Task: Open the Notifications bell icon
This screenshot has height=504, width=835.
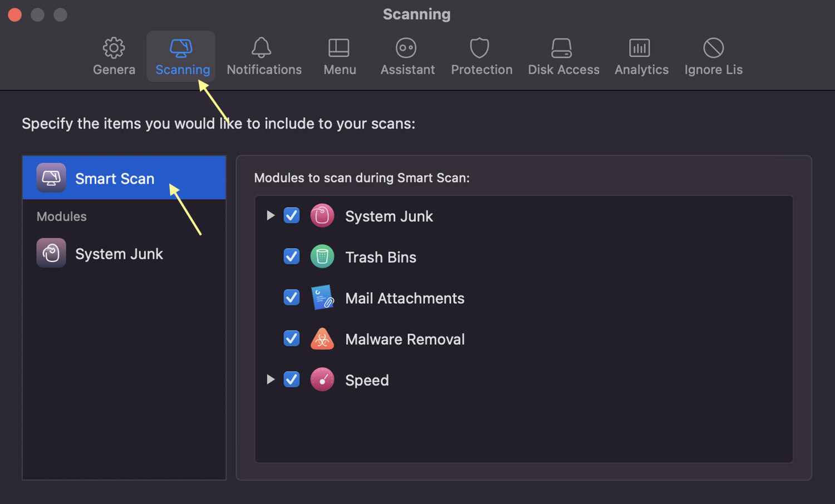Action: tap(261, 48)
